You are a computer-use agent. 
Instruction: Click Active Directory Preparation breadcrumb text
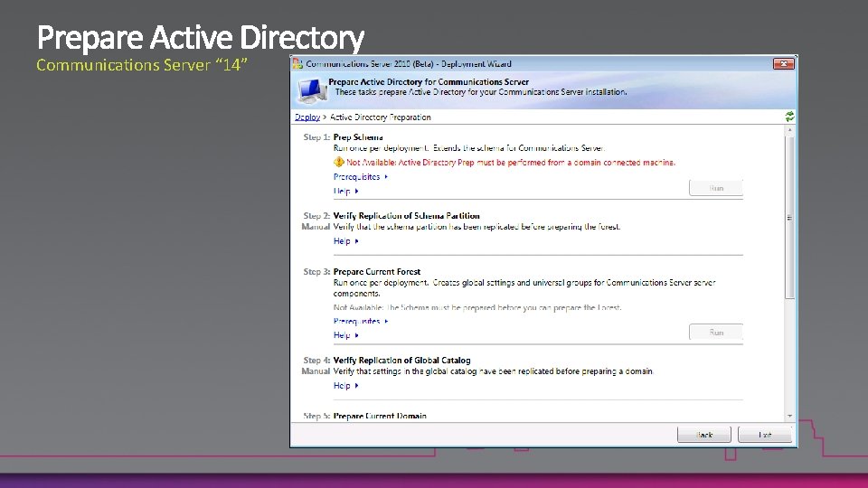coord(381,117)
